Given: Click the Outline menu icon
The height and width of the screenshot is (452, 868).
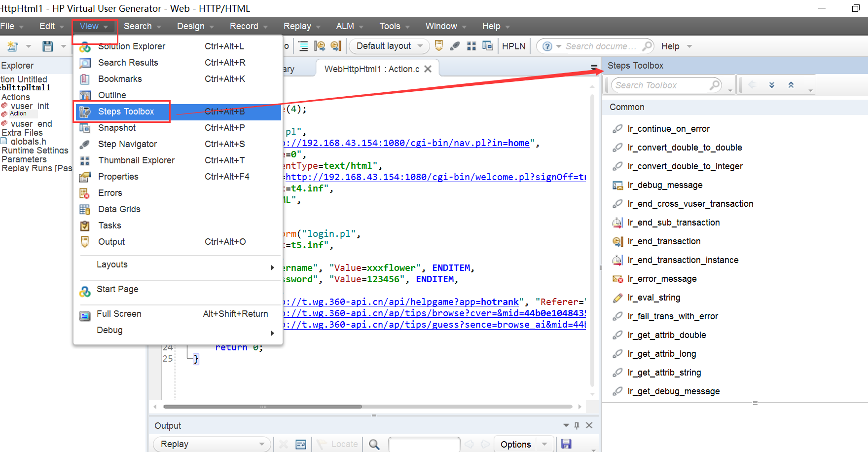Looking at the screenshot, I should coord(85,95).
